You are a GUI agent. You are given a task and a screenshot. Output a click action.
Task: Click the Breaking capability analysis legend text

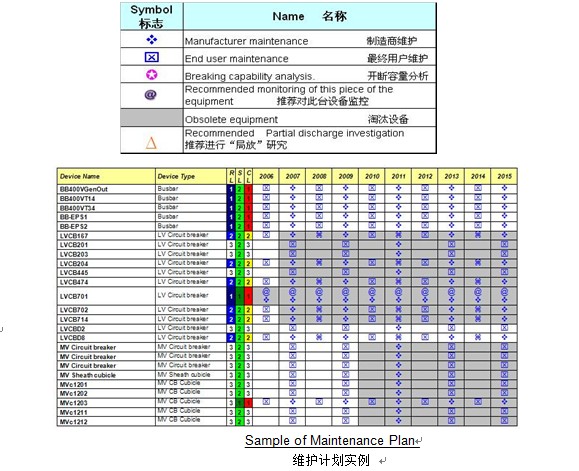pyautogui.click(x=250, y=76)
